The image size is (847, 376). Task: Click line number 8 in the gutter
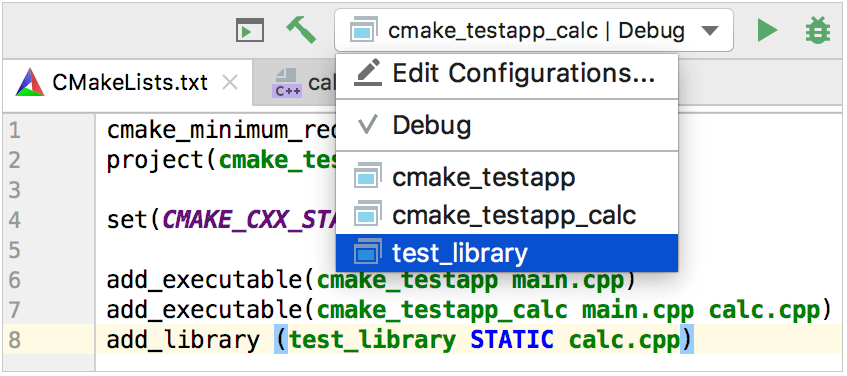click(15, 340)
